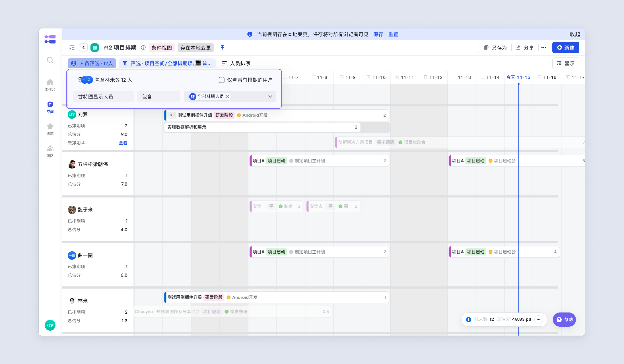The width and height of the screenshot is (624, 364).
Task: Click 重置 link in banner
Action: pyautogui.click(x=393, y=34)
